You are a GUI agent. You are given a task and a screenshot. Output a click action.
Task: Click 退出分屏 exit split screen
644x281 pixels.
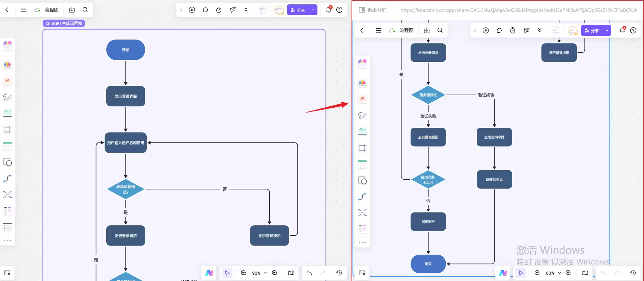372,10
